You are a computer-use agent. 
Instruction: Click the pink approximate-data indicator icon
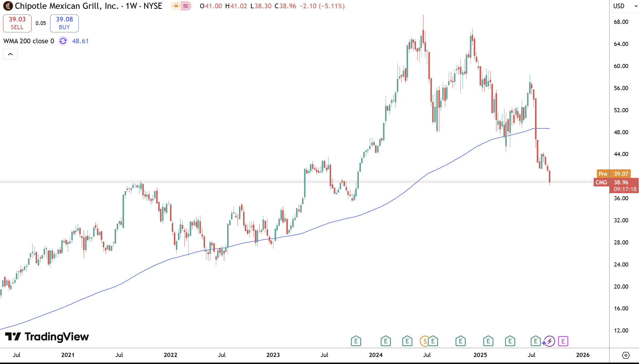pos(186,6)
